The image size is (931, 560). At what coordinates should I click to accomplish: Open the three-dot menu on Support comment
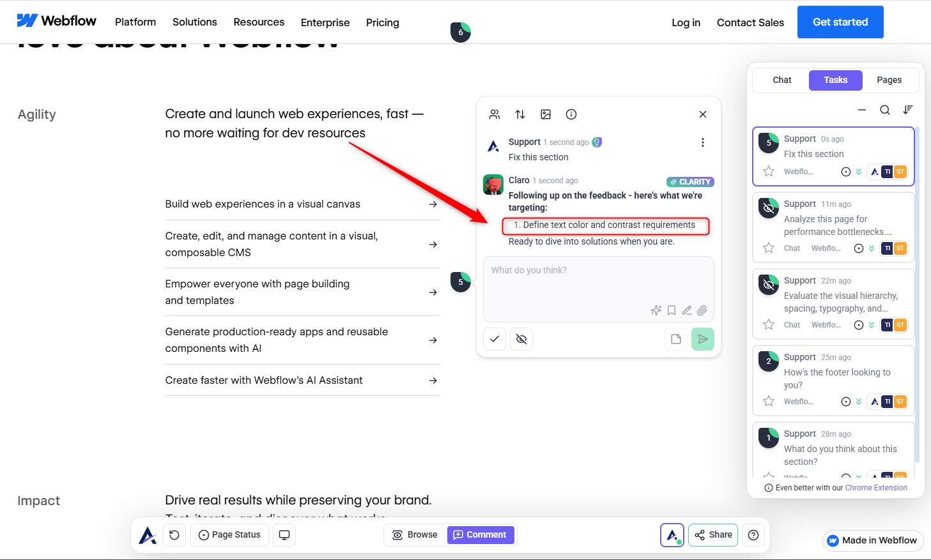click(x=703, y=142)
